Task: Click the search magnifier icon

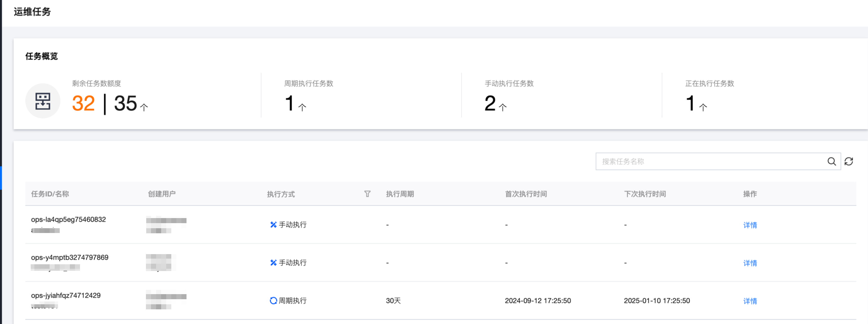Action: [x=831, y=162]
